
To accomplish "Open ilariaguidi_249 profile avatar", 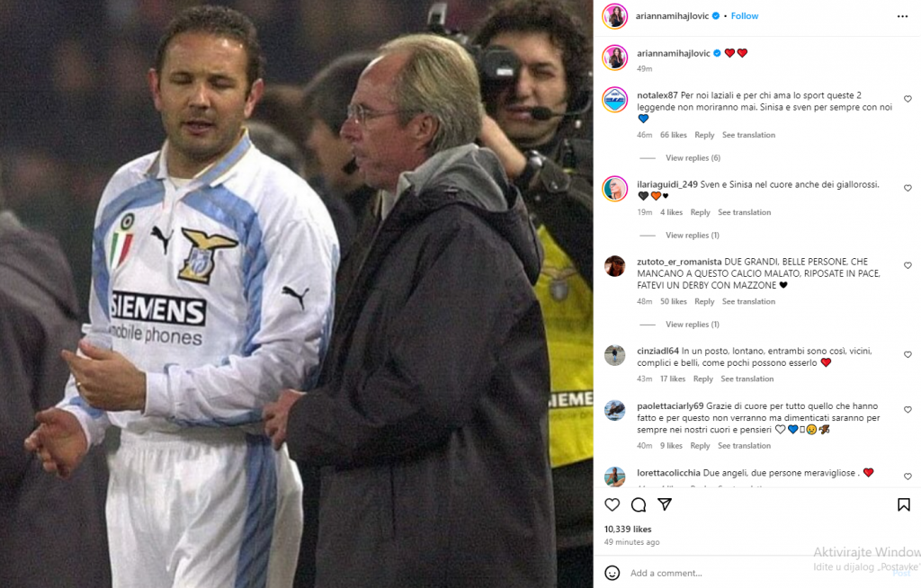I will click(x=615, y=189).
